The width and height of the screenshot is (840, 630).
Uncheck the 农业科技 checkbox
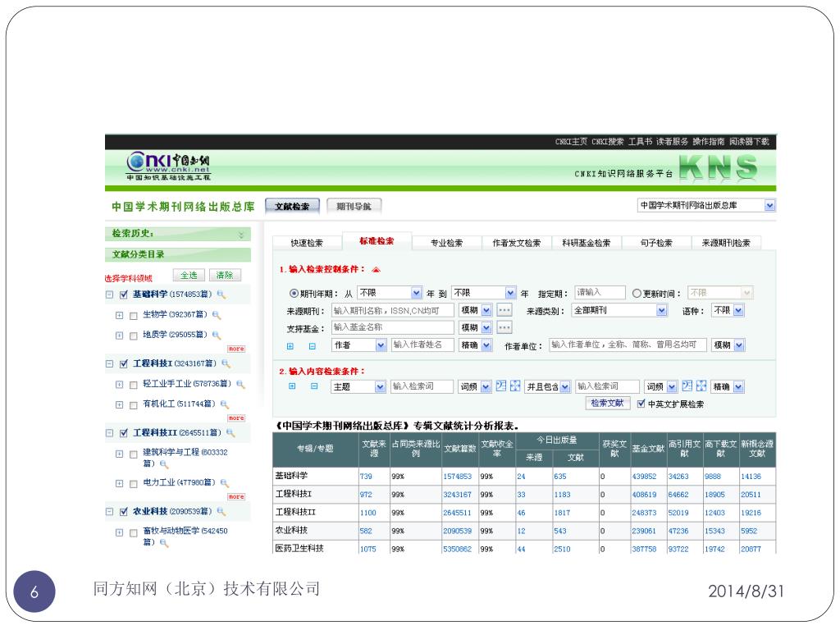click(x=124, y=512)
